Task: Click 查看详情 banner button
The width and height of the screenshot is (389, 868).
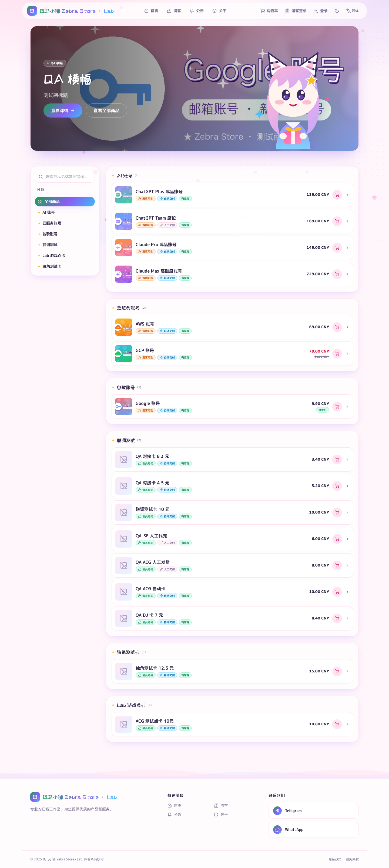Action: click(63, 110)
